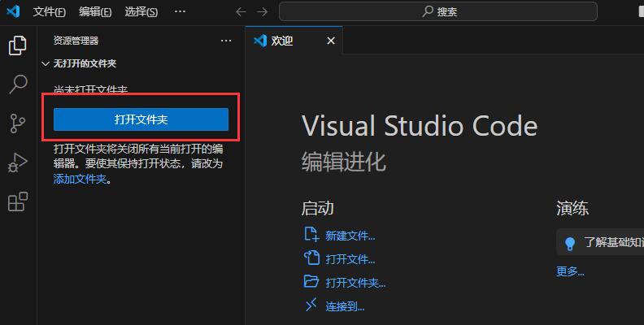The height and width of the screenshot is (325, 644).
Task: Collapse the 无打开的文件夹 section
Action: 46,63
